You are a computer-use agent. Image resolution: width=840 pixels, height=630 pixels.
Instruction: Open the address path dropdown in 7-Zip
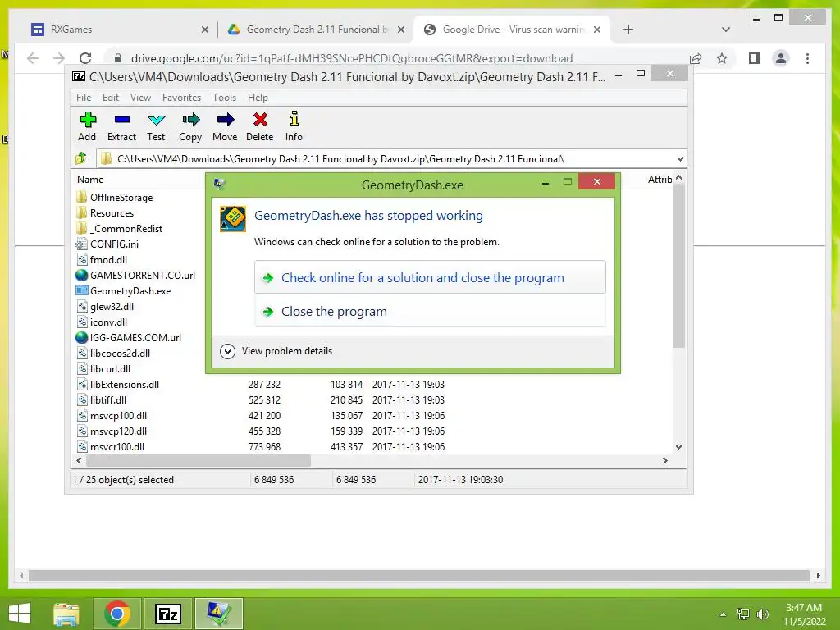pos(680,159)
